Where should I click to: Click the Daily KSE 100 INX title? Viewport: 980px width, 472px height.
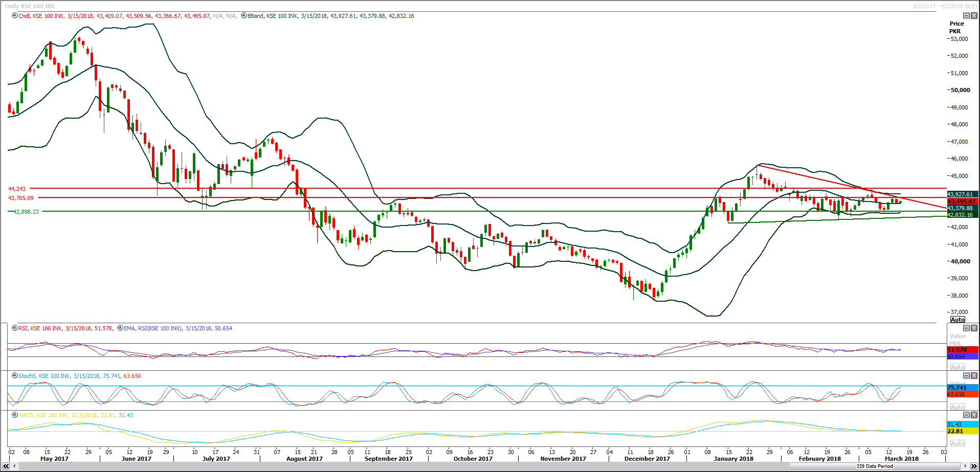coord(30,6)
